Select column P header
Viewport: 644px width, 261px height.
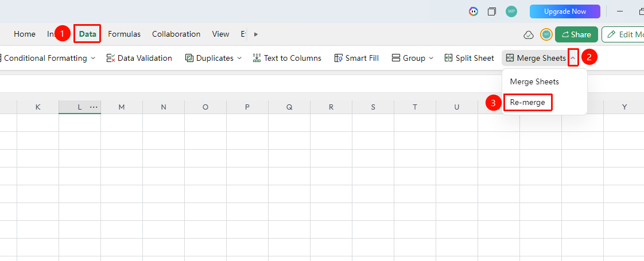[x=247, y=107]
